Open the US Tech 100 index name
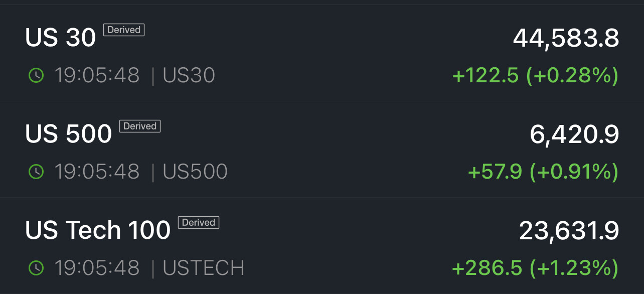The image size is (644, 294). pyautogui.click(x=98, y=230)
